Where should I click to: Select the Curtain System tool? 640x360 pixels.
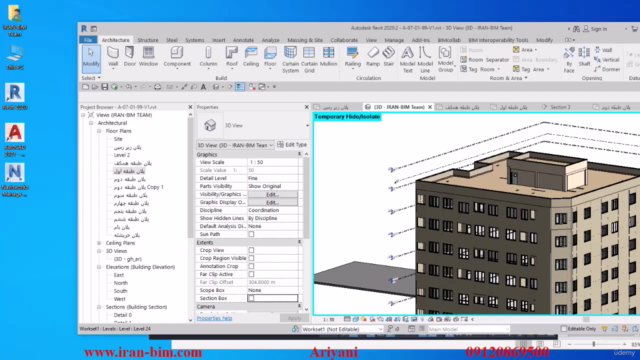290,60
